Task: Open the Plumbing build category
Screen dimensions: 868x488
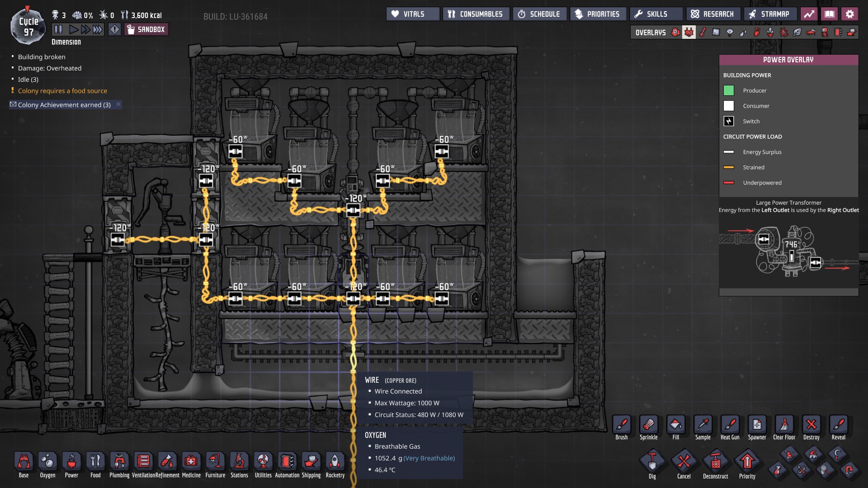Action: tap(119, 462)
